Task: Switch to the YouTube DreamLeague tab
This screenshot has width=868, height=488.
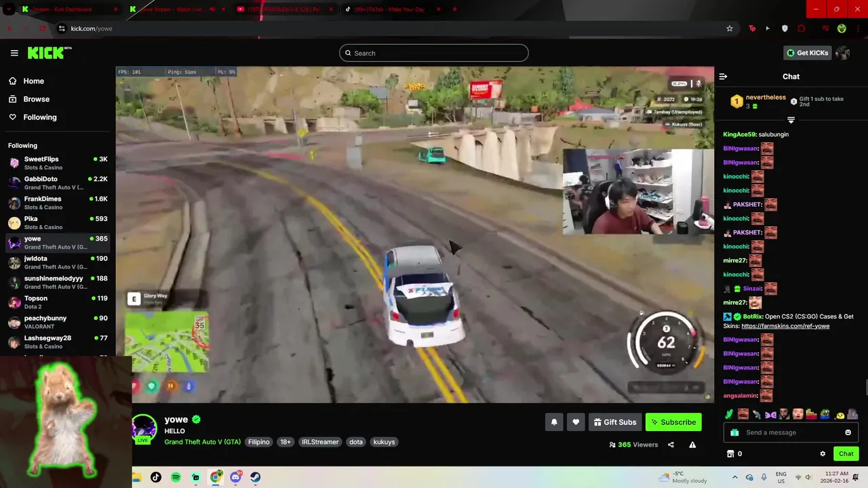Action: [x=285, y=9]
